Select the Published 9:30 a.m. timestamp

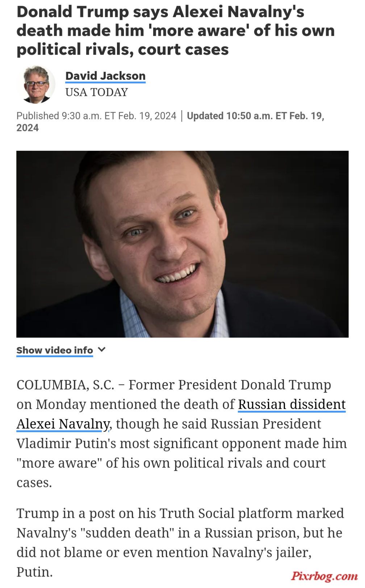click(x=96, y=116)
